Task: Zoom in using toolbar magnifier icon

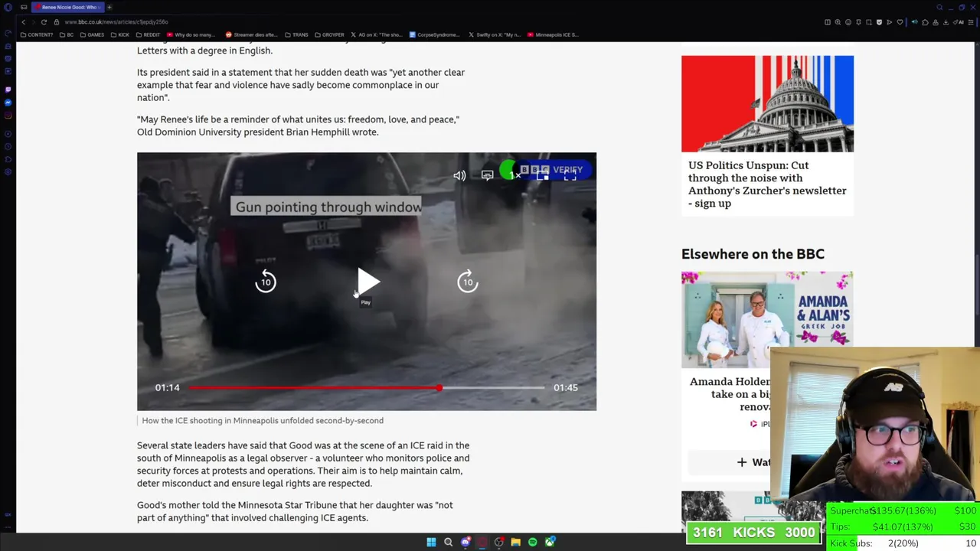Action: [x=838, y=22]
